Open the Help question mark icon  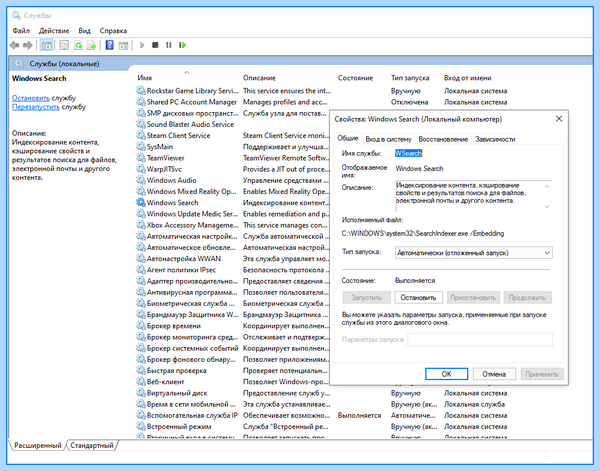(x=109, y=45)
